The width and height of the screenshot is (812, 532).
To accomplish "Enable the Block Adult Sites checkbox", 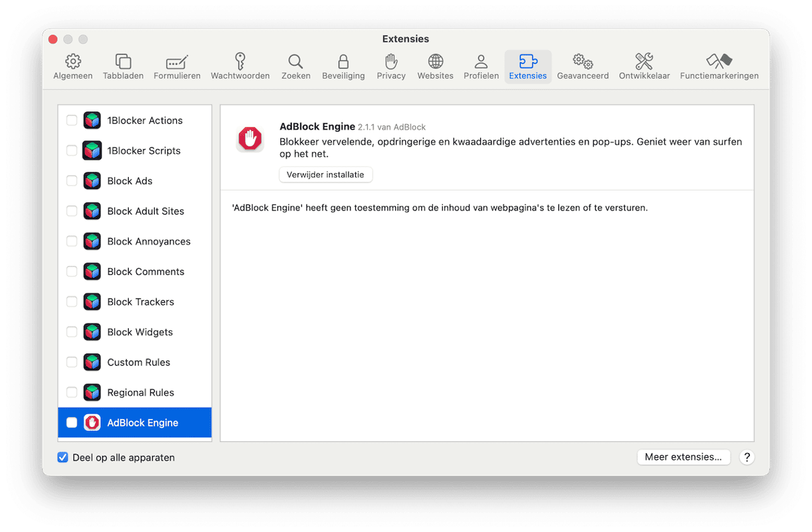I will 71,211.
